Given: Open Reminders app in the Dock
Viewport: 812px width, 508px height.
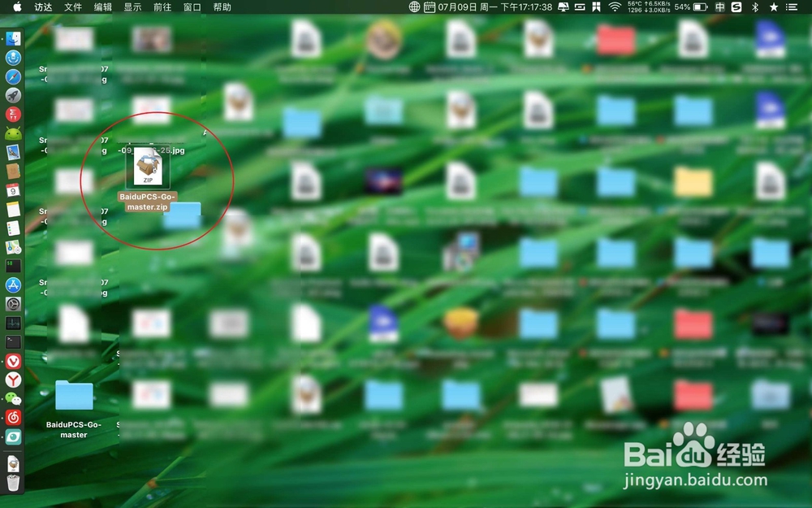Looking at the screenshot, I should [13, 228].
